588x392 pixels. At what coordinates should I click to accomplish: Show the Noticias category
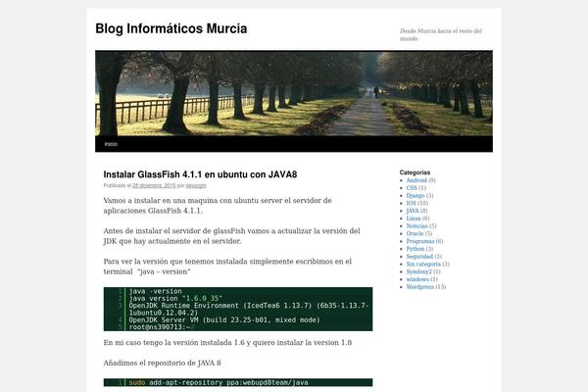pyautogui.click(x=417, y=225)
